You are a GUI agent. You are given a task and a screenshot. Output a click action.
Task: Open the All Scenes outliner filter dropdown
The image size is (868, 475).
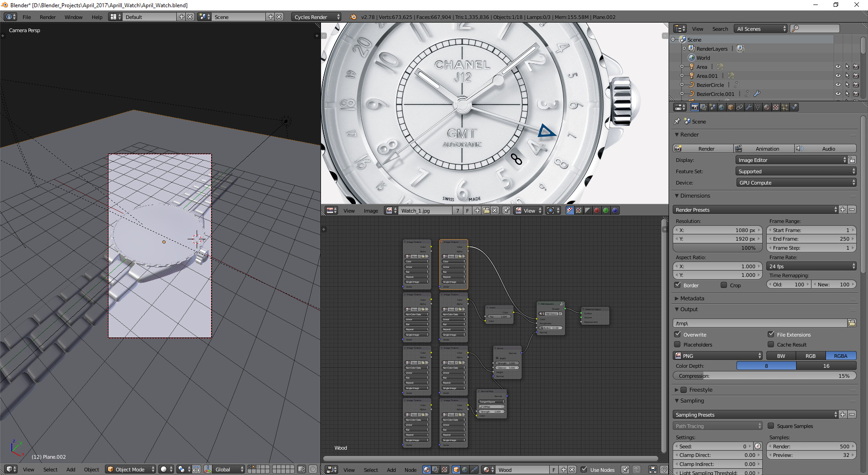click(761, 28)
